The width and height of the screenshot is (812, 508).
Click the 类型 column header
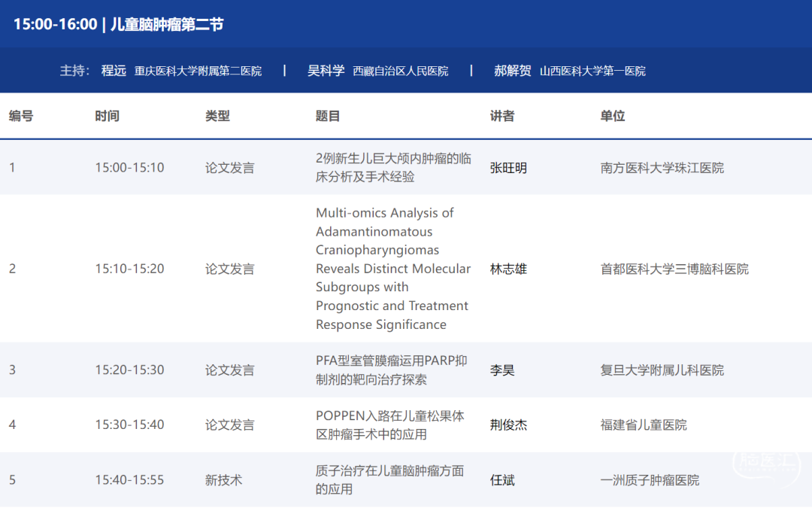(217, 116)
